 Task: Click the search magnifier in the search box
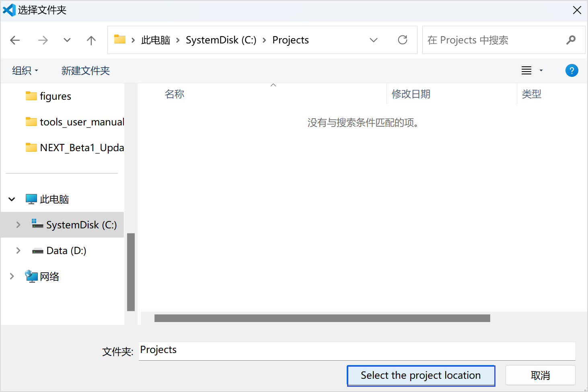pos(571,40)
